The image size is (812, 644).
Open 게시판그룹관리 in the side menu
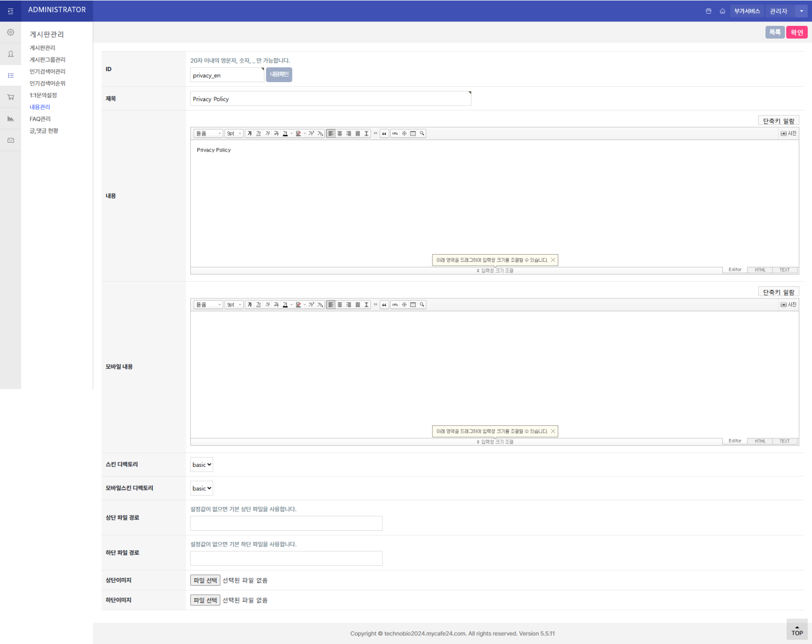tap(47, 60)
